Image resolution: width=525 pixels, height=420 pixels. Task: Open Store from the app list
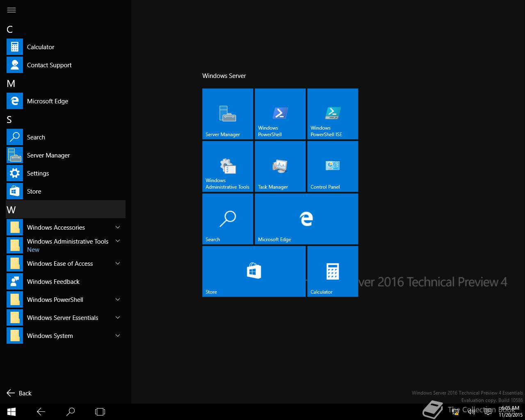coord(66,192)
